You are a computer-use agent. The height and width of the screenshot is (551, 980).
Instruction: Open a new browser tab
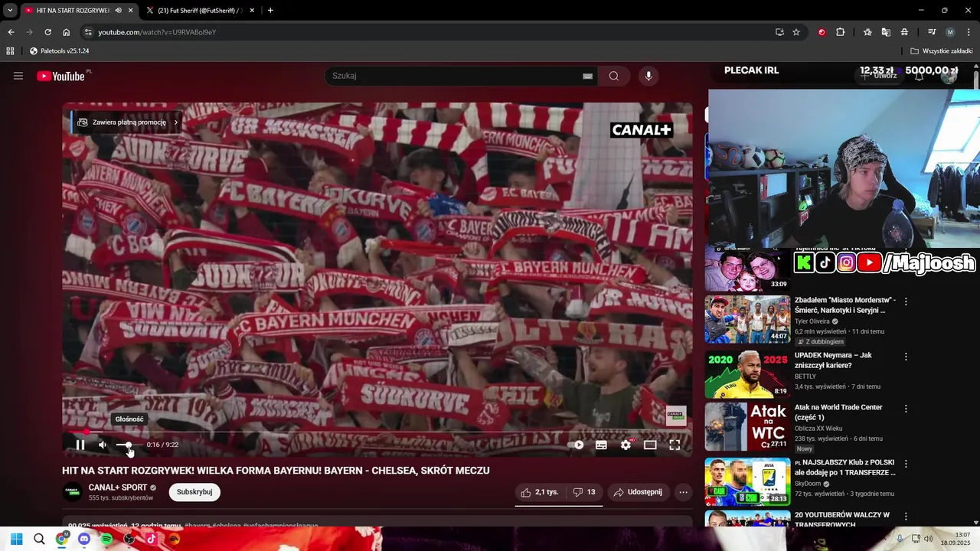(270, 10)
